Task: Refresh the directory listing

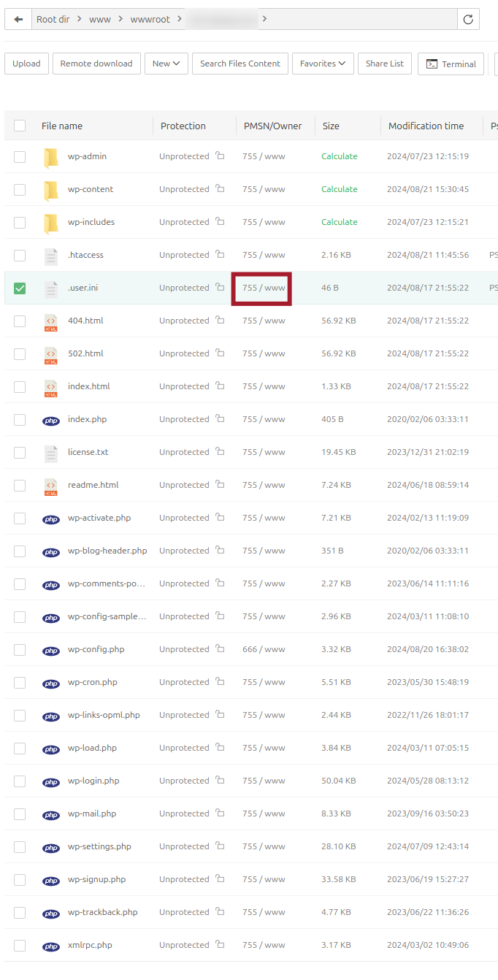Action: coord(468,19)
